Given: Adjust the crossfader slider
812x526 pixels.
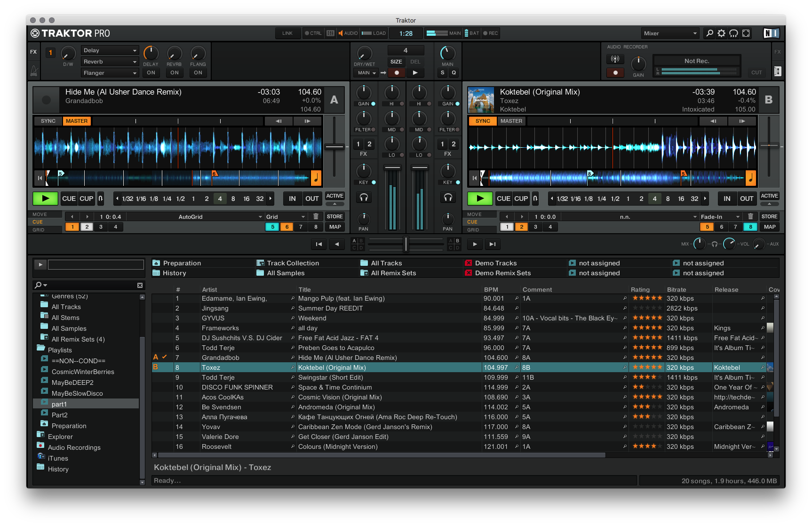Looking at the screenshot, I should 406,244.
